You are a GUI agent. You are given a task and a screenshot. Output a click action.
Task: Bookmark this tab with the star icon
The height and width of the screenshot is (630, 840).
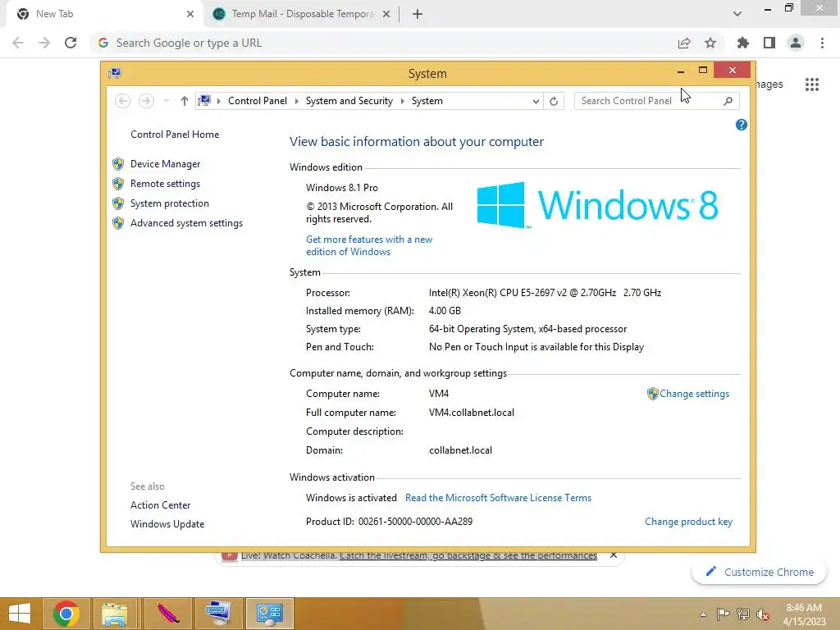point(710,43)
